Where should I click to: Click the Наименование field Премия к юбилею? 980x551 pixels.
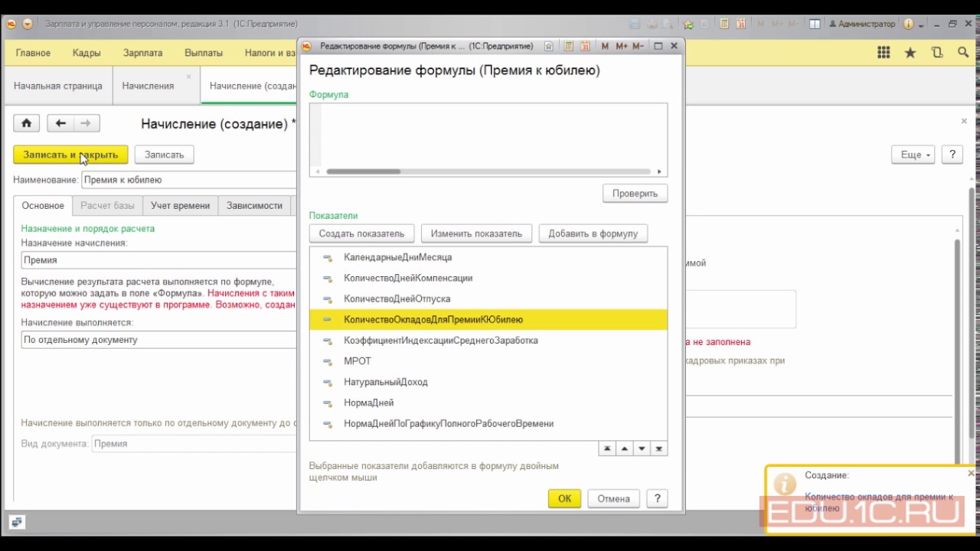click(x=188, y=180)
